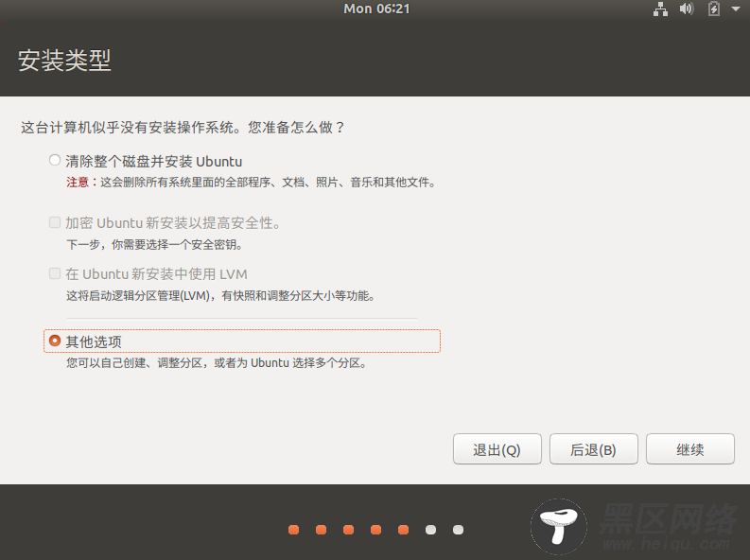Click the description 您可以自己创建、调整分区
Viewport: 750px width, 560px height.
(217, 363)
